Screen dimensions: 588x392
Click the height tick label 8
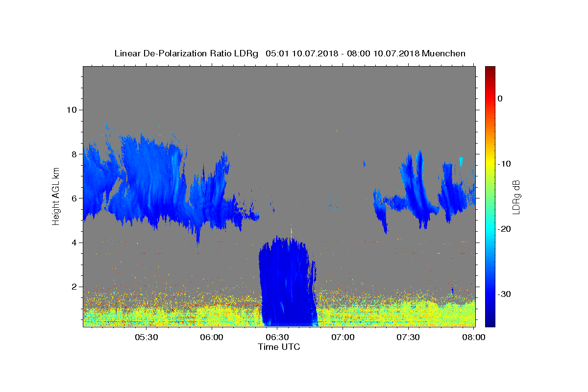click(x=73, y=154)
